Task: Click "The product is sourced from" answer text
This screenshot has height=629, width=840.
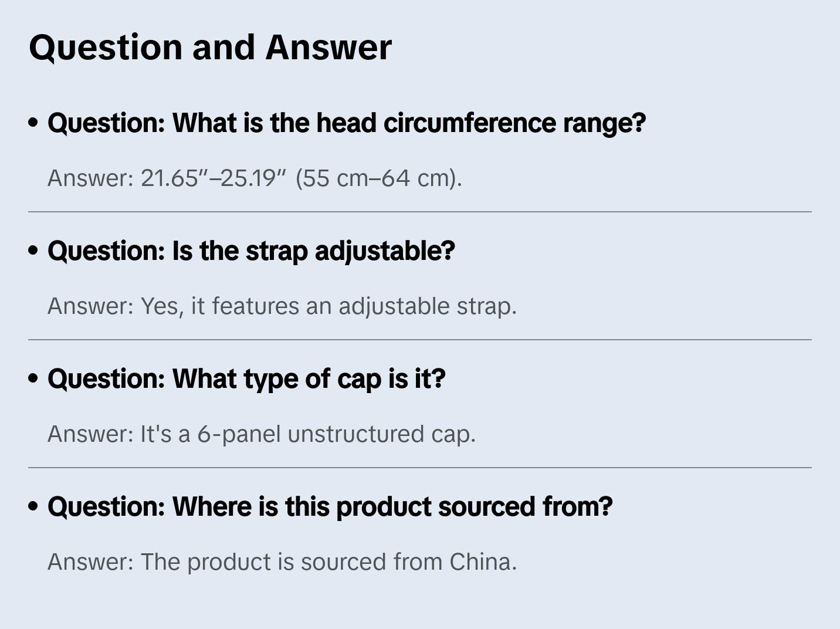Action: [292, 562]
